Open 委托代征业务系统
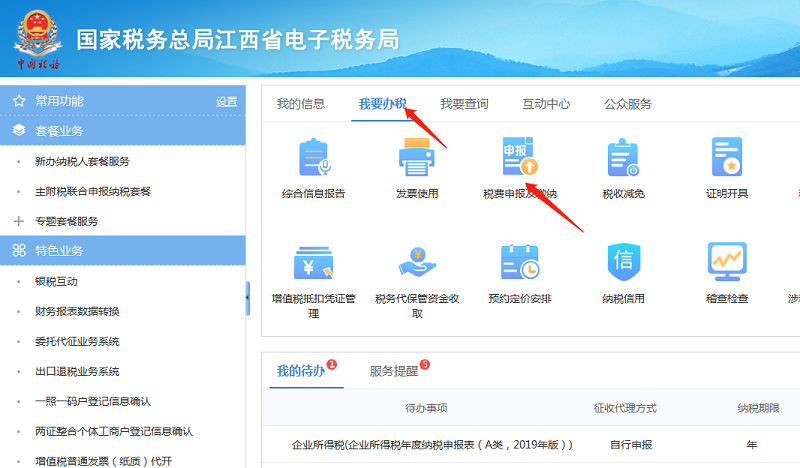Image resolution: width=800 pixels, height=468 pixels. tap(77, 341)
